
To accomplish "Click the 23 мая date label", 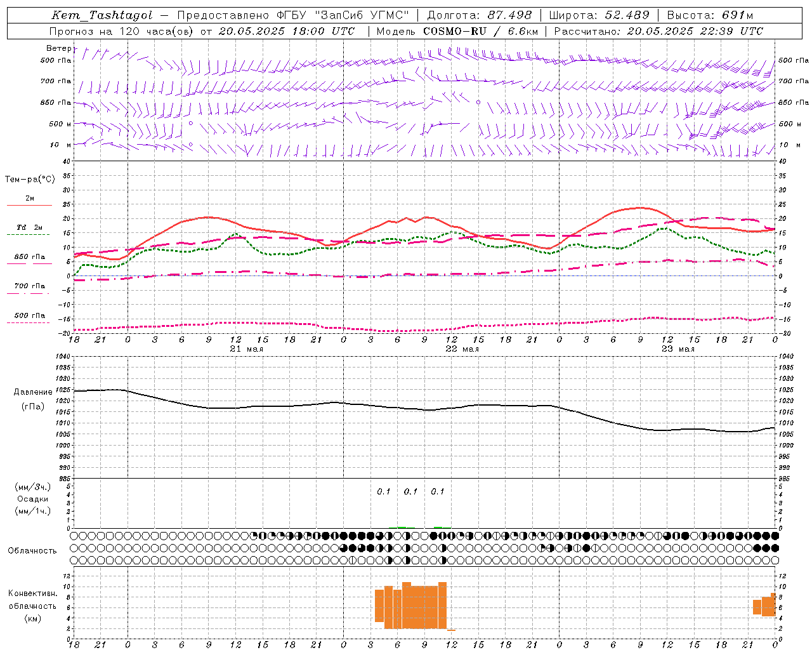I will pos(678,349).
